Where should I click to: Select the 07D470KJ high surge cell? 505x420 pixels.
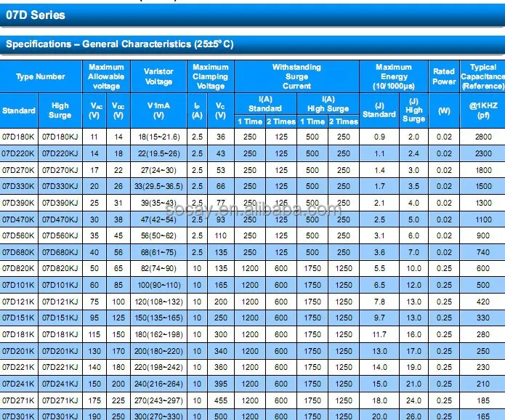point(60,219)
